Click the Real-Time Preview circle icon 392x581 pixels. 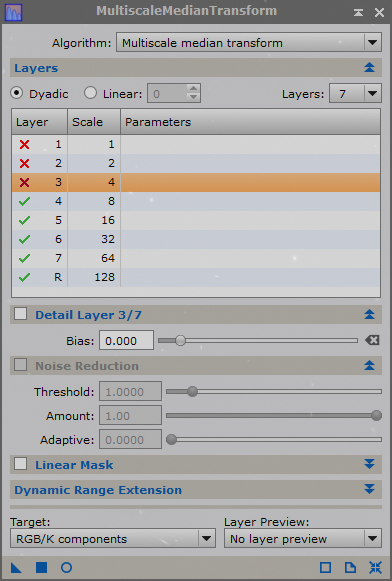tap(66, 567)
